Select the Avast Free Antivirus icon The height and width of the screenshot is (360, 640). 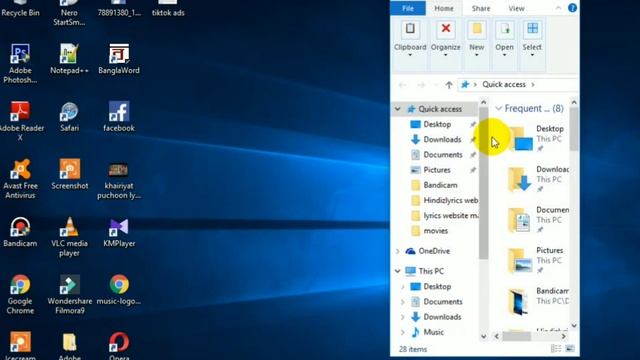click(x=20, y=179)
